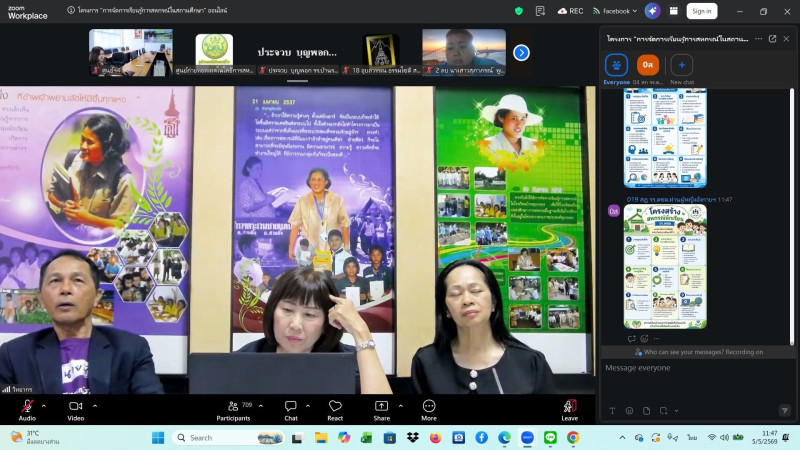Select the Everyone chat tab

[616, 69]
